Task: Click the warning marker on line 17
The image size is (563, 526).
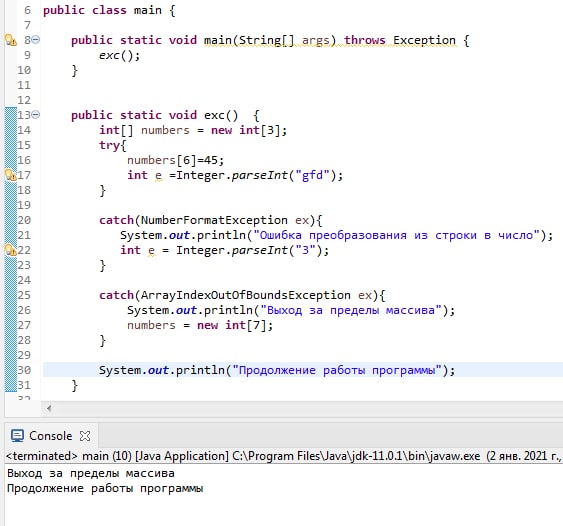Action: (x=10, y=175)
